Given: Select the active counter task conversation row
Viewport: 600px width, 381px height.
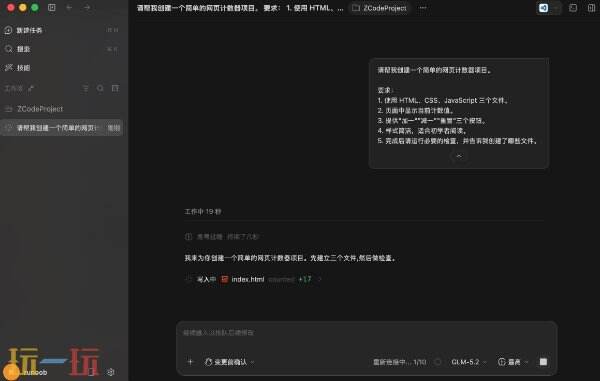Looking at the screenshot, I should [61, 128].
